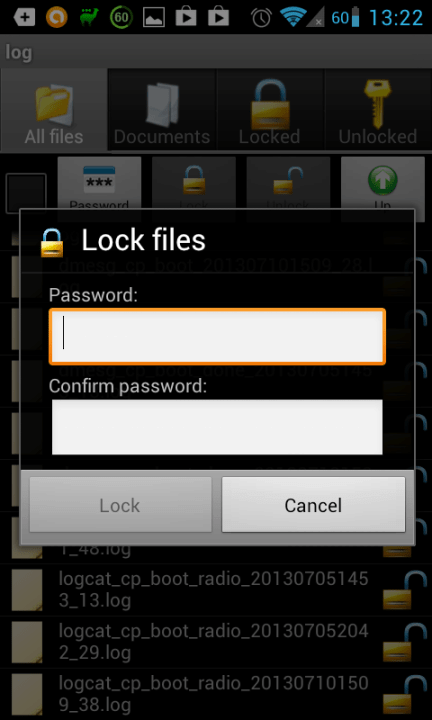Dismiss dialog with Cancel button
The width and height of the screenshot is (432, 720).
click(x=314, y=505)
